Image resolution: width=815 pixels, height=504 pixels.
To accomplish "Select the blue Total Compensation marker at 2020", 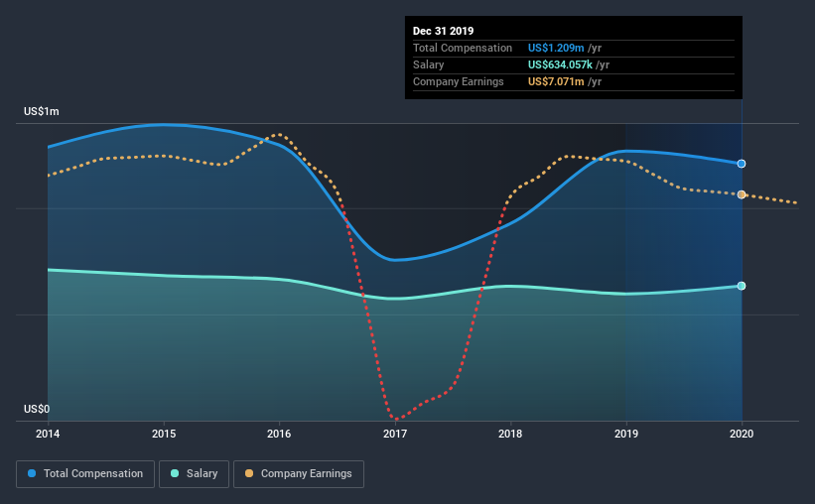I will pyautogui.click(x=742, y=164).
